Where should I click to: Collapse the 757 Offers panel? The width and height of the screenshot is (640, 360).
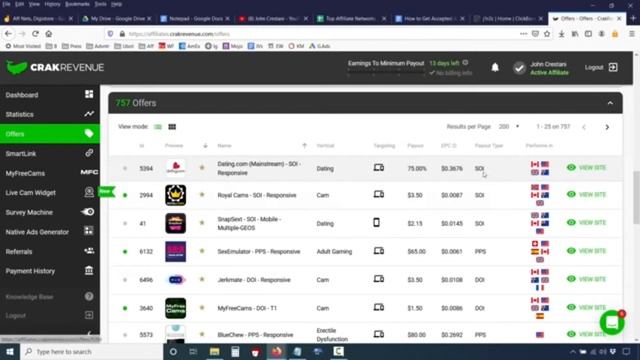(610, 103)
